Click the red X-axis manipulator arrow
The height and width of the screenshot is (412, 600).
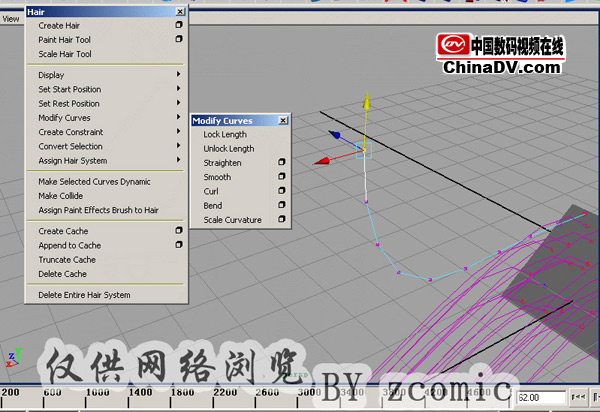pyautogui.click(x=322, y=161)
